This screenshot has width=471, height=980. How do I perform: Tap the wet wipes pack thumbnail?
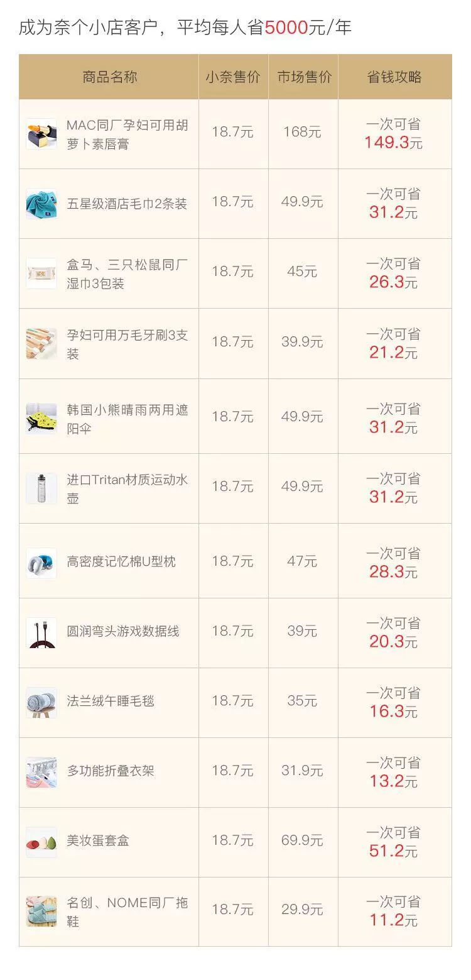point(41,273)
